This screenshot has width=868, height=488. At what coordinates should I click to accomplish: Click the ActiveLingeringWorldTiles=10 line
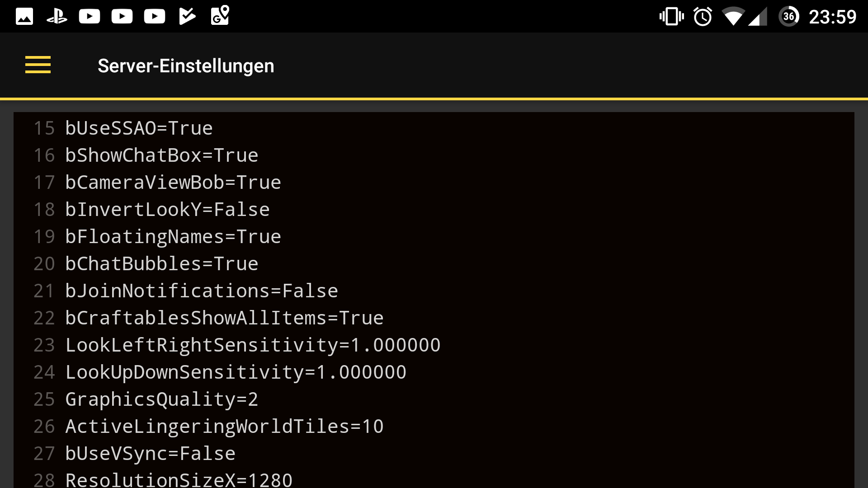click(x=224, y=427)
